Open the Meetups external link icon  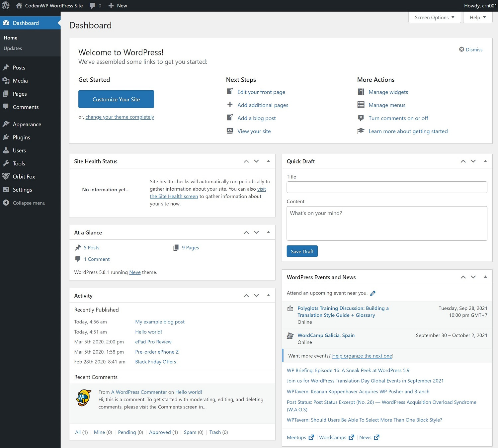point(311,437)
